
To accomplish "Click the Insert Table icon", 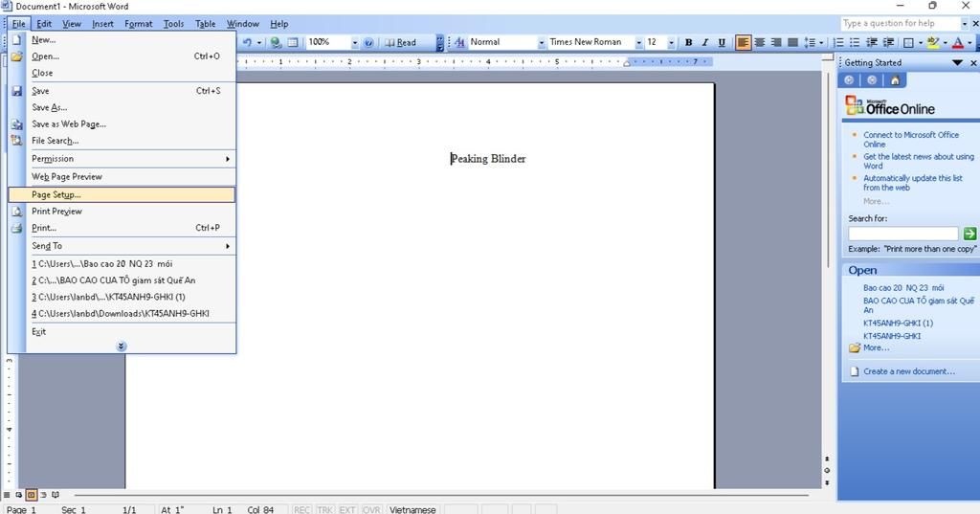I will point(292,42).
